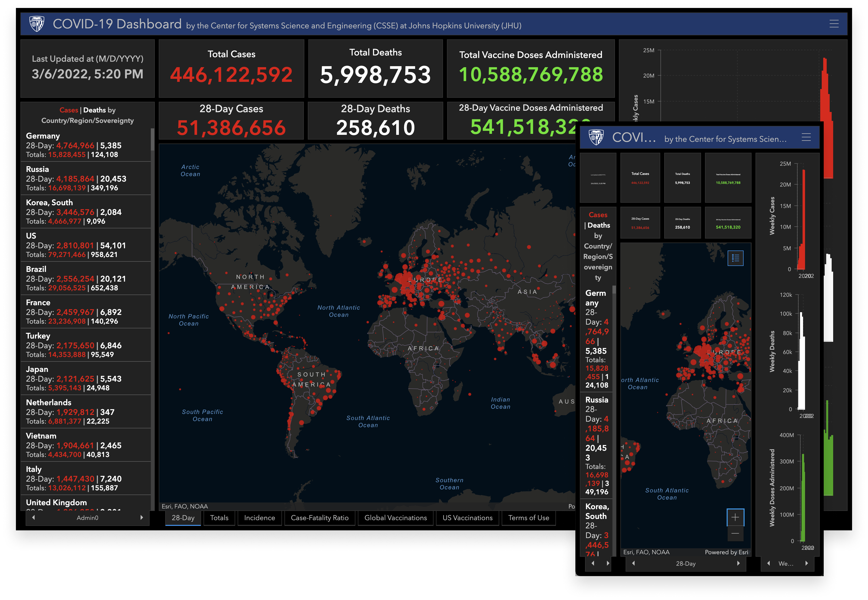Open the Incidence map tab
The height and width of the screenshot is (600, 868).
[260, 518]
